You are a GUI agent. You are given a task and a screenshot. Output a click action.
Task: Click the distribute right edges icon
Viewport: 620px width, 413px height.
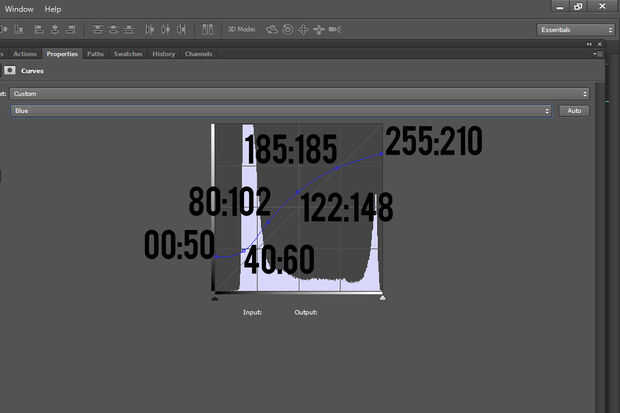pyautogui.click(x=181, y=29)
